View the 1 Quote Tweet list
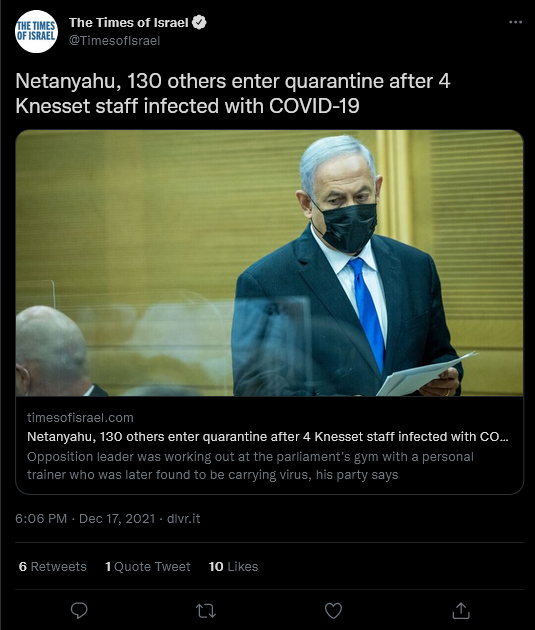This screenshot has height=630, width=535. (x=147, y=567)
